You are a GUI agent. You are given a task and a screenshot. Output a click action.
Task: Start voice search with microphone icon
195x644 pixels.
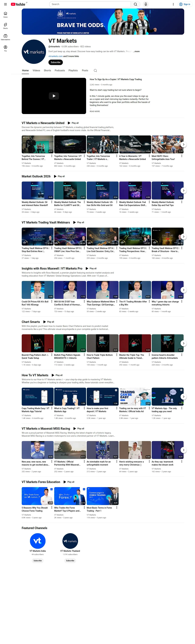pyautogui.click(x=146, y=4)
